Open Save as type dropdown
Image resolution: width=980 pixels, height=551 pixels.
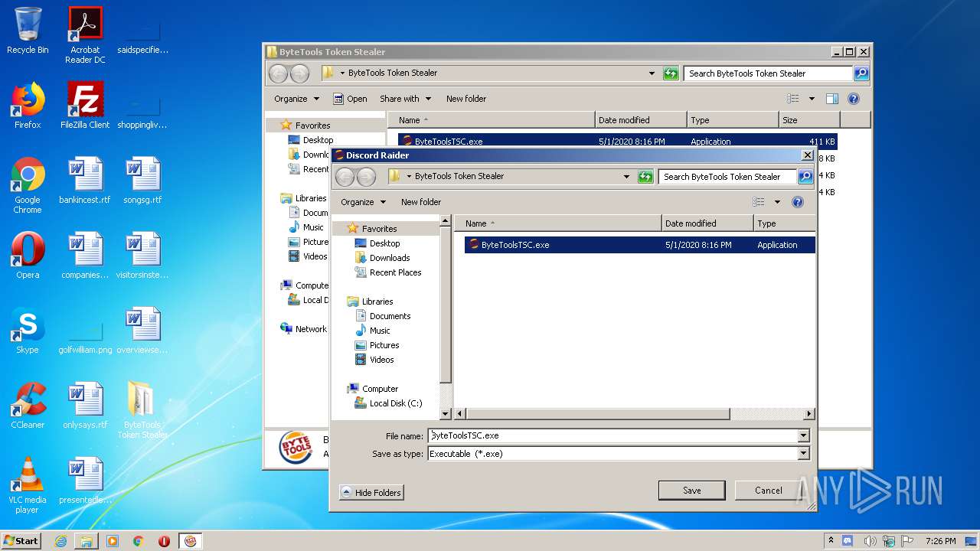803,454
